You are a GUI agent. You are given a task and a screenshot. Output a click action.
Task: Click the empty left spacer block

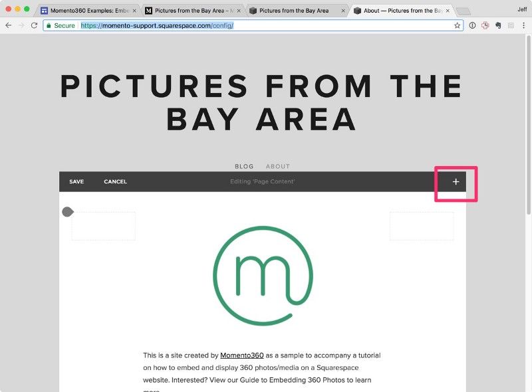pos(104,226)
